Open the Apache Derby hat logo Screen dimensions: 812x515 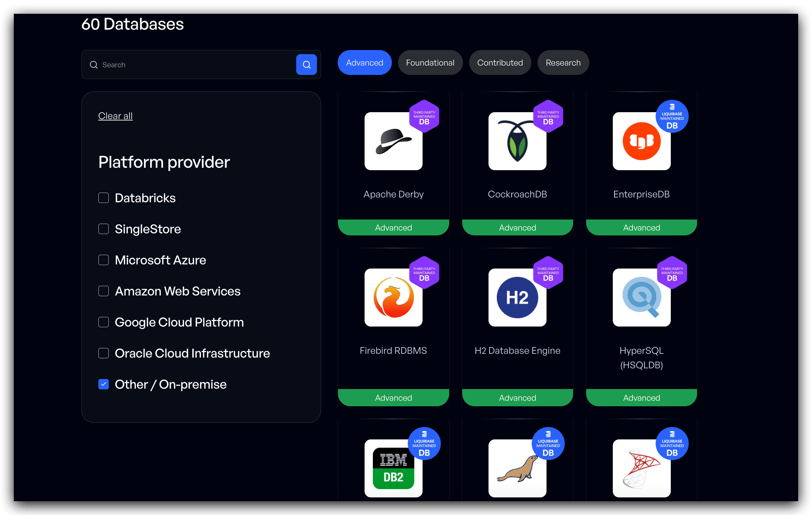click(x=393, y=141)
